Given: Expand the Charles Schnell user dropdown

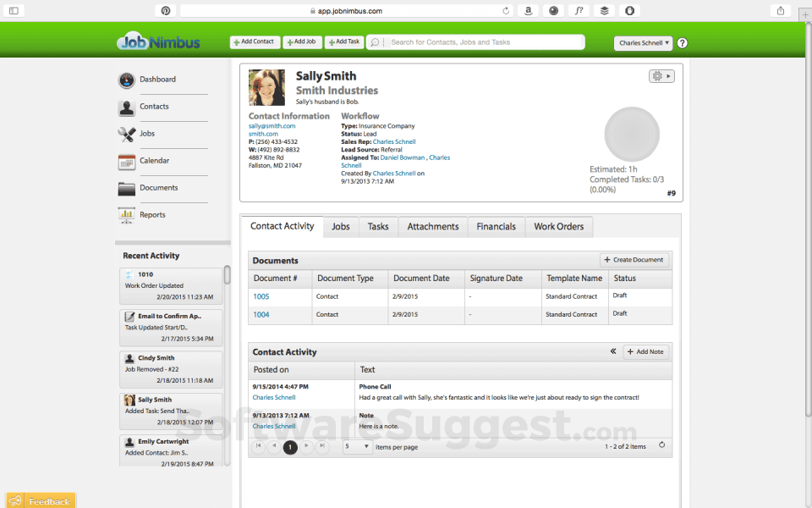Looking at the screenshot, I should pos(644,43).
